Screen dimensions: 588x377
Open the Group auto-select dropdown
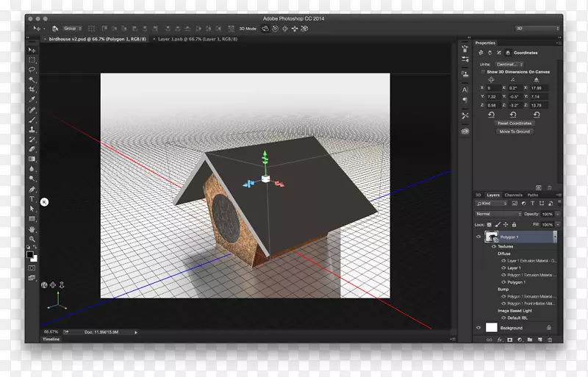[72, 29]
